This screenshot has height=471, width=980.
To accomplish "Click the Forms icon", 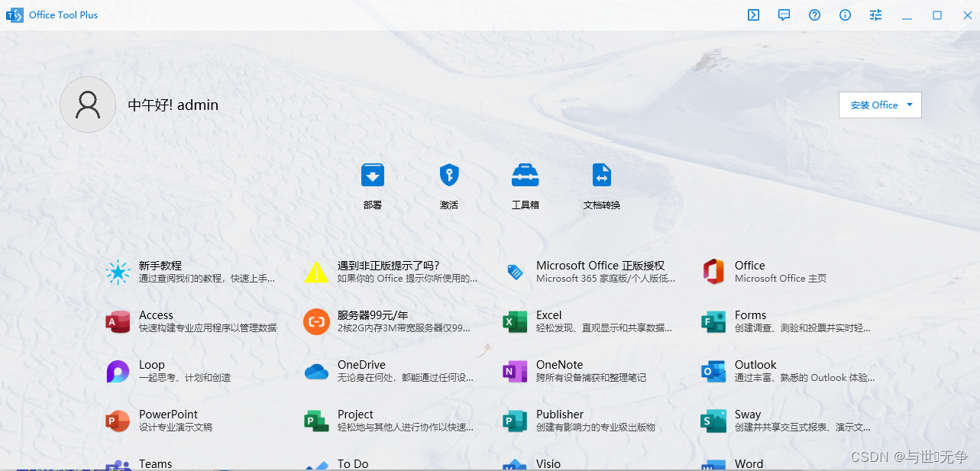I will tap(713, 321).
